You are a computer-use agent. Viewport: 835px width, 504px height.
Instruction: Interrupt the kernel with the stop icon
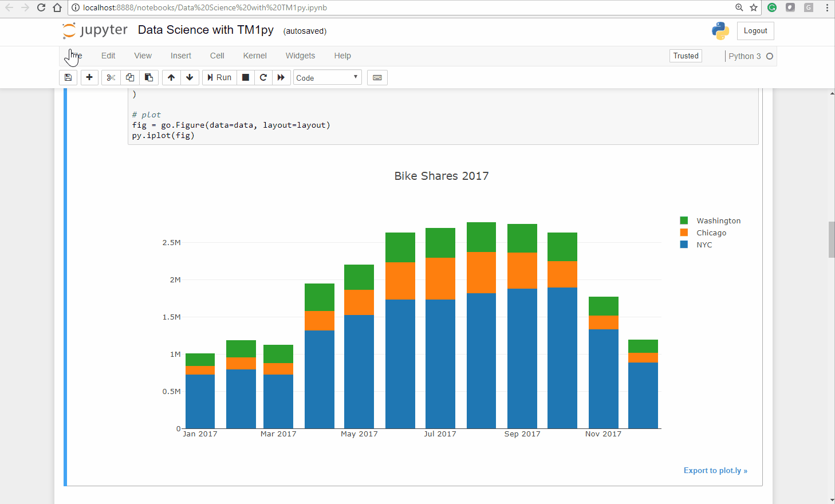click(245, 77)
